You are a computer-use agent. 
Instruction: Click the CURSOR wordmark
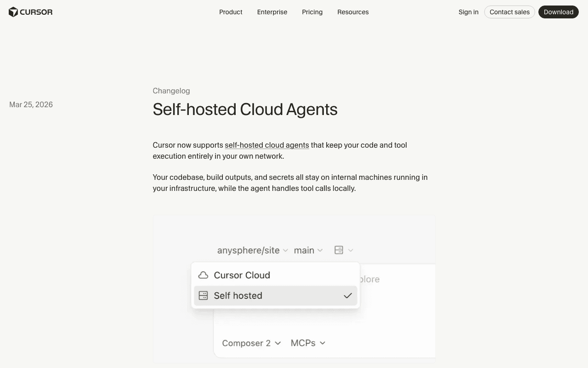click(x=36, y=12)
